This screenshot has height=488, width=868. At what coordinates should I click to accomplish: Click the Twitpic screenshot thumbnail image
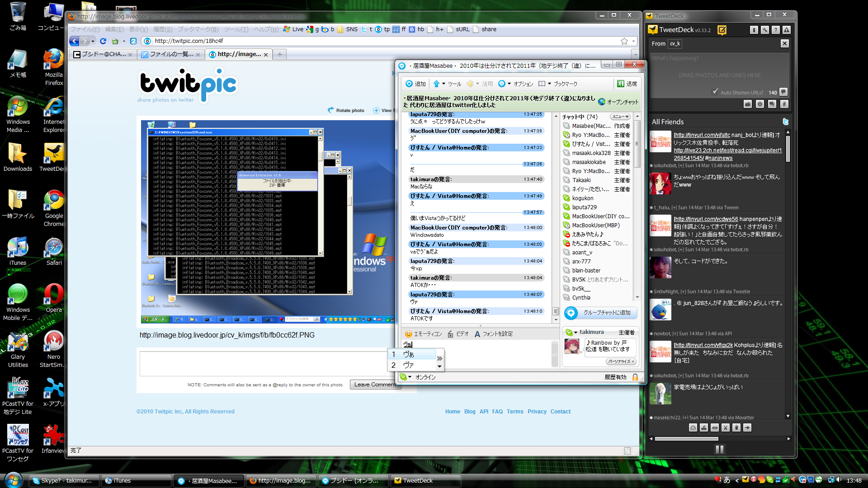tap(268, 222)
